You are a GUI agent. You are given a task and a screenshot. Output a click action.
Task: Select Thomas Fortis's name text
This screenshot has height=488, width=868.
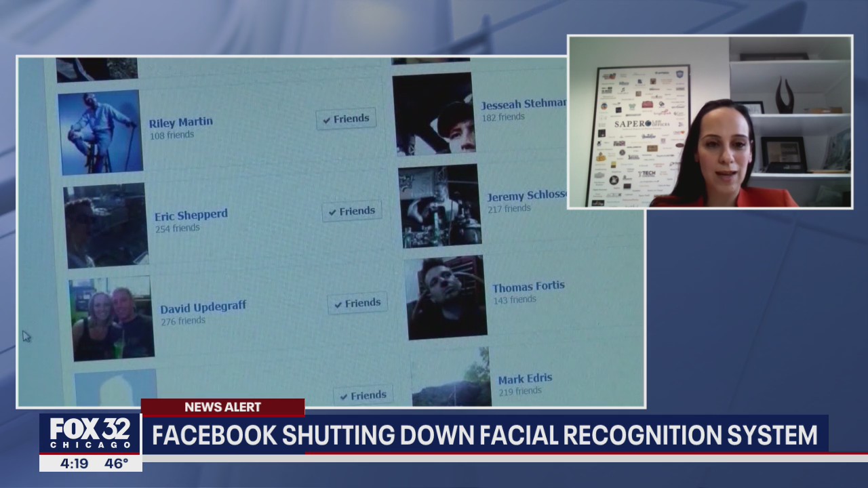pos(528,285)
